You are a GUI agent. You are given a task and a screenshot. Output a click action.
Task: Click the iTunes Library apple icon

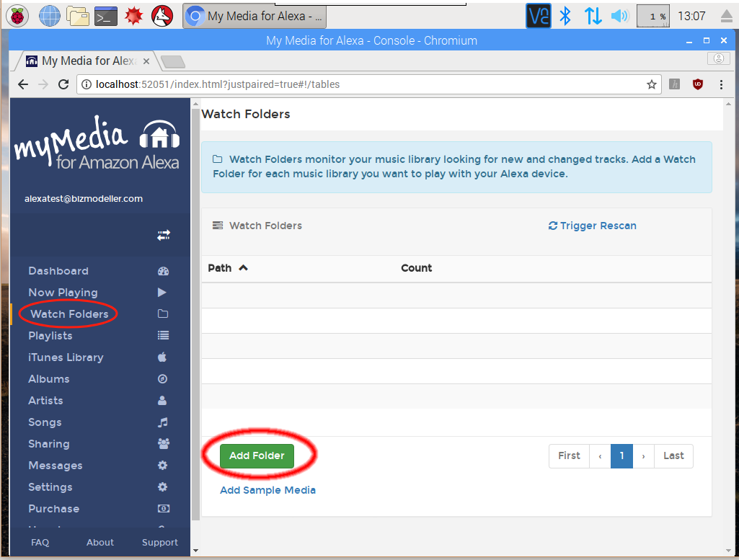[162, 357]
